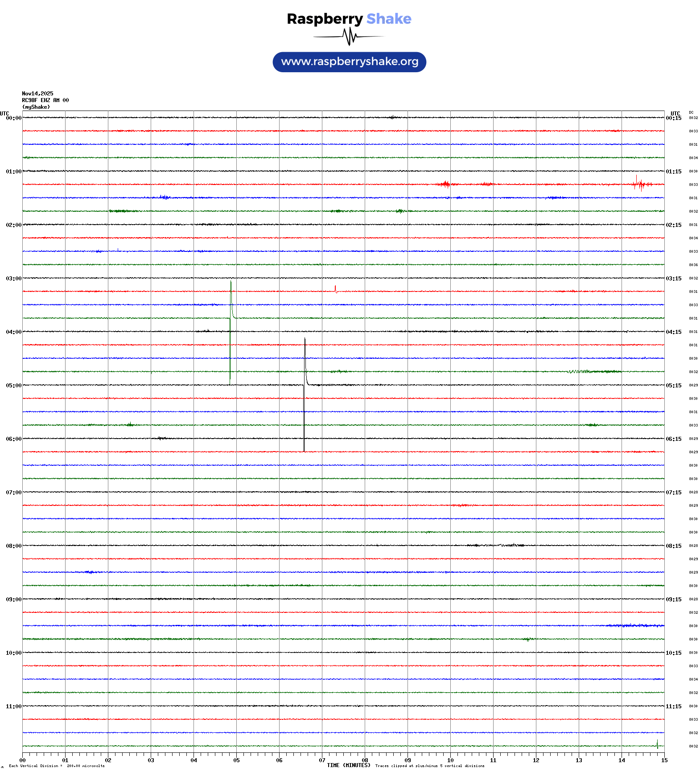Viewport: 700px width, 772px height.
Task: Click the (myShake) label text
Action: (x=36, y=107)
